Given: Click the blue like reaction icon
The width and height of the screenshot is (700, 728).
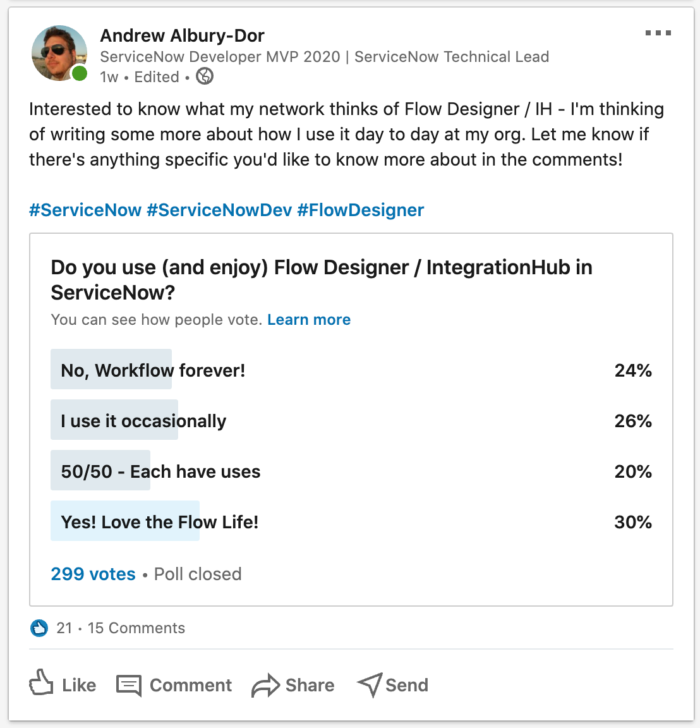Looking at the screenshot, I should [x=39, y=628].
